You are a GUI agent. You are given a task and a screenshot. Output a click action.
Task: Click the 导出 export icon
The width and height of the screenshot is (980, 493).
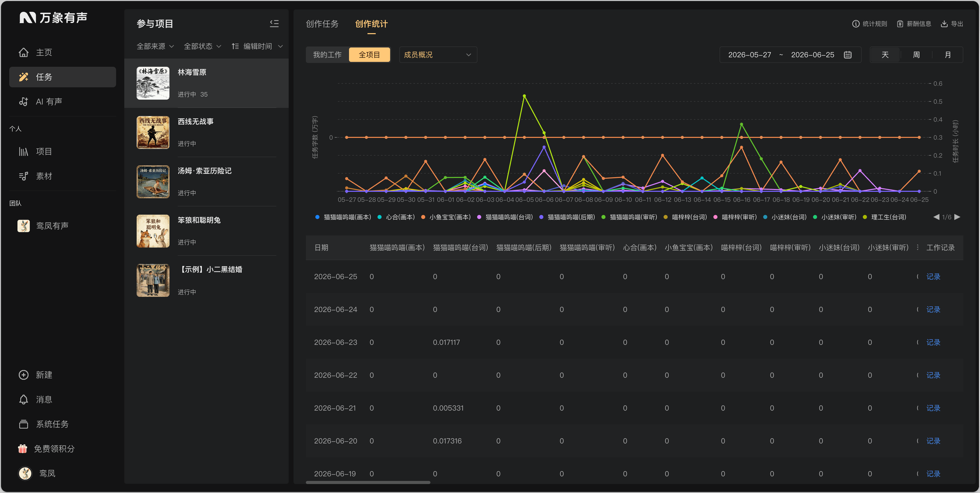point(944,24)
